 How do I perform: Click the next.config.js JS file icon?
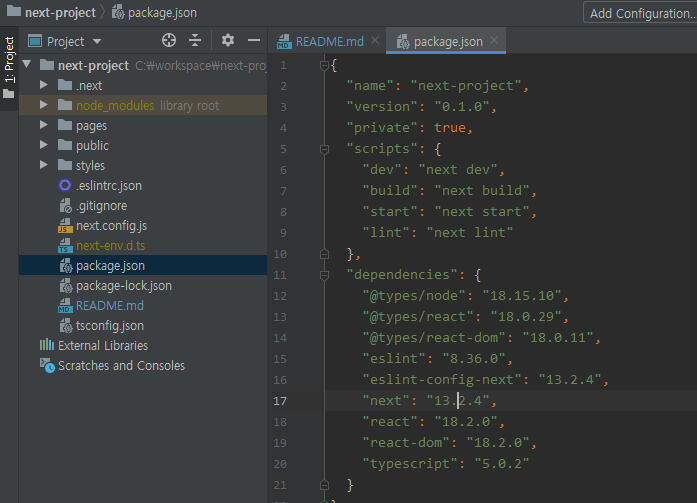pos(65,226)
